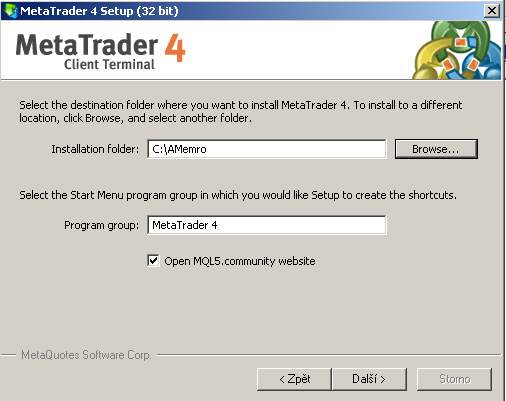Click the Program group label
This screenshot has width=506, height=401.
click(101, 226)
